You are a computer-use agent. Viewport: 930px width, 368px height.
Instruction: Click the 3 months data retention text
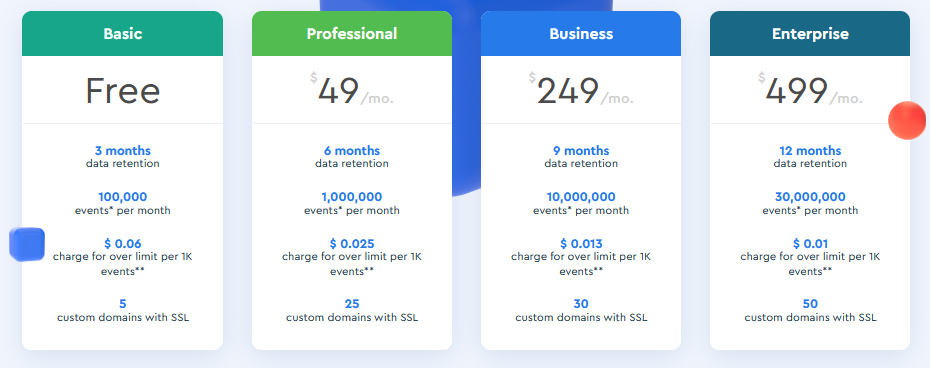click(x=123, y=157)
